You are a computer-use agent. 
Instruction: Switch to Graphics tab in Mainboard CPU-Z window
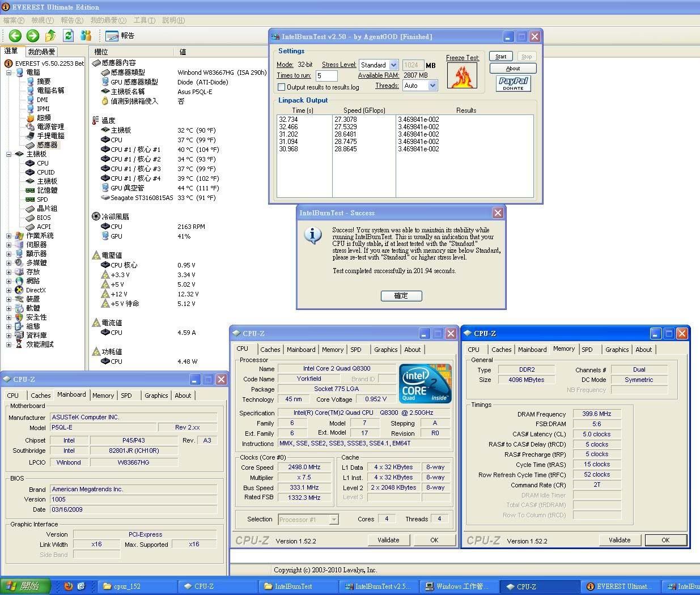pyautogui.click(x=156, y=396)
